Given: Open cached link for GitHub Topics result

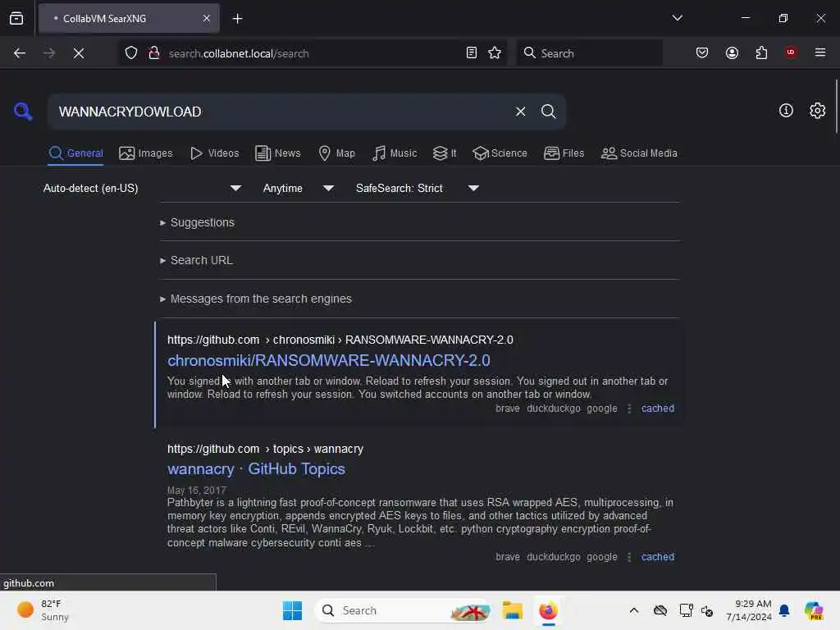Looking at the screenshot, I should pyautogui.click(x=657, y=557).
